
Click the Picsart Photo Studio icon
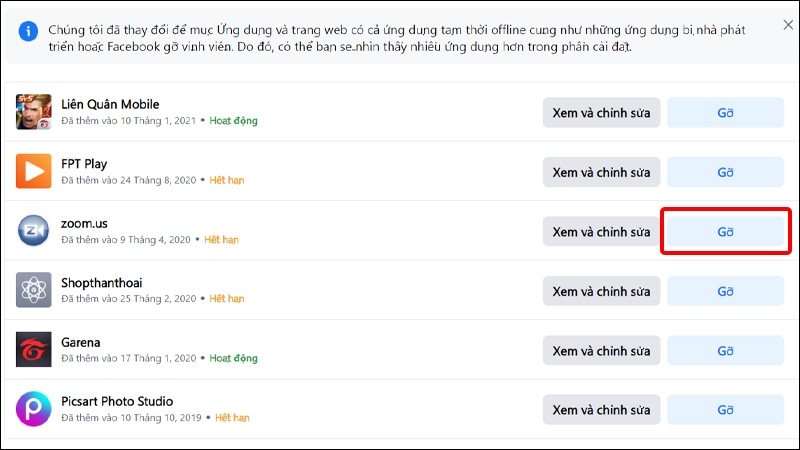pyautogui.click(x=34, y=409)
